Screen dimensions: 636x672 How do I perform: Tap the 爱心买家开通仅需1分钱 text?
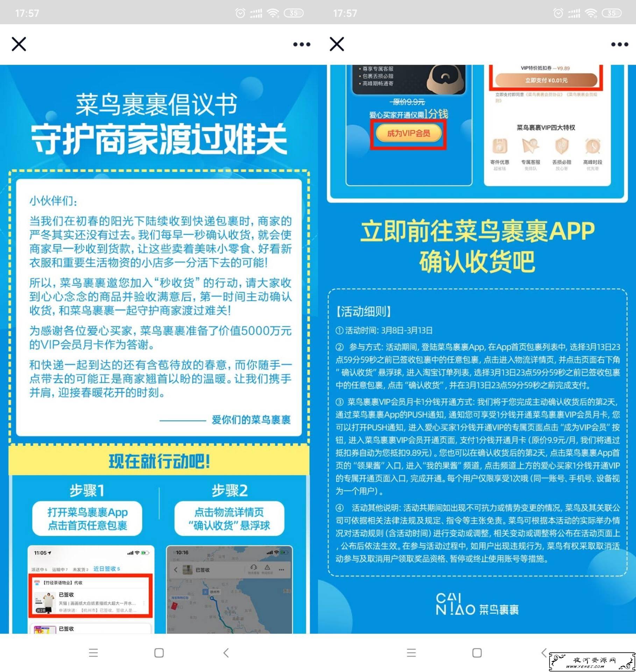point(408,114)
